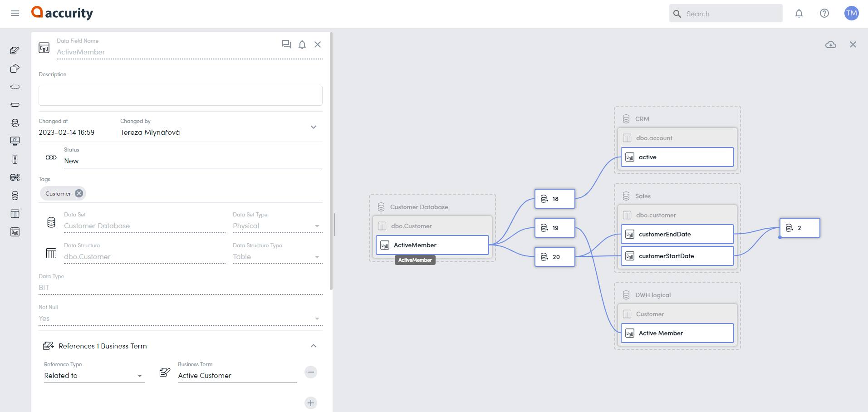The width and height of the screenshot is (868, 412).
Task: Open the monitor dashboard icon in sidebar
Action: coord(15,141)
